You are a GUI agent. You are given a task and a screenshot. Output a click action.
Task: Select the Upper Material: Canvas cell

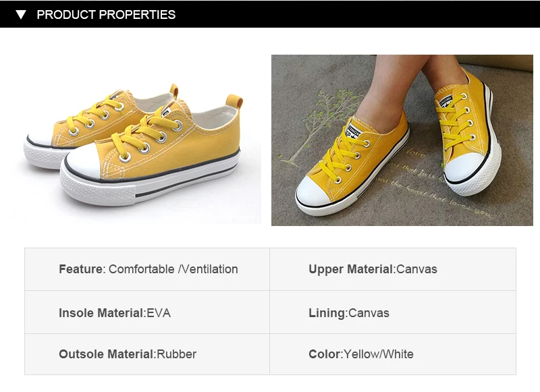[x=393, y=269]
